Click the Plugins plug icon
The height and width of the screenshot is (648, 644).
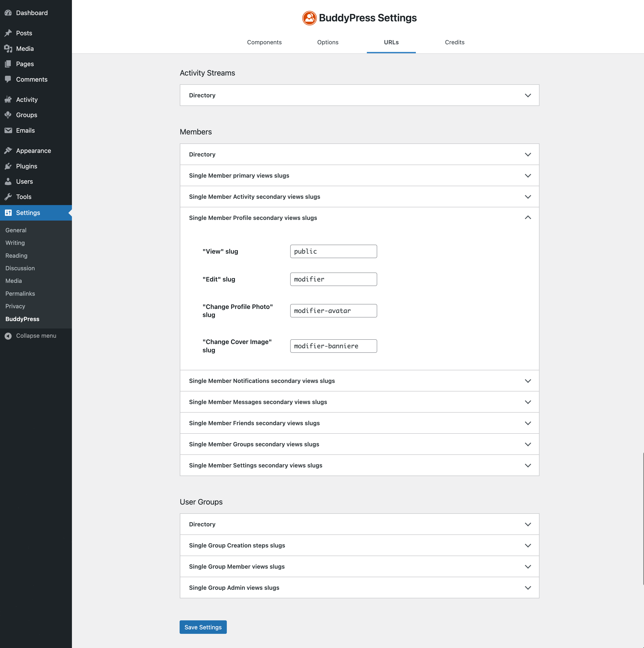(8, 166)
